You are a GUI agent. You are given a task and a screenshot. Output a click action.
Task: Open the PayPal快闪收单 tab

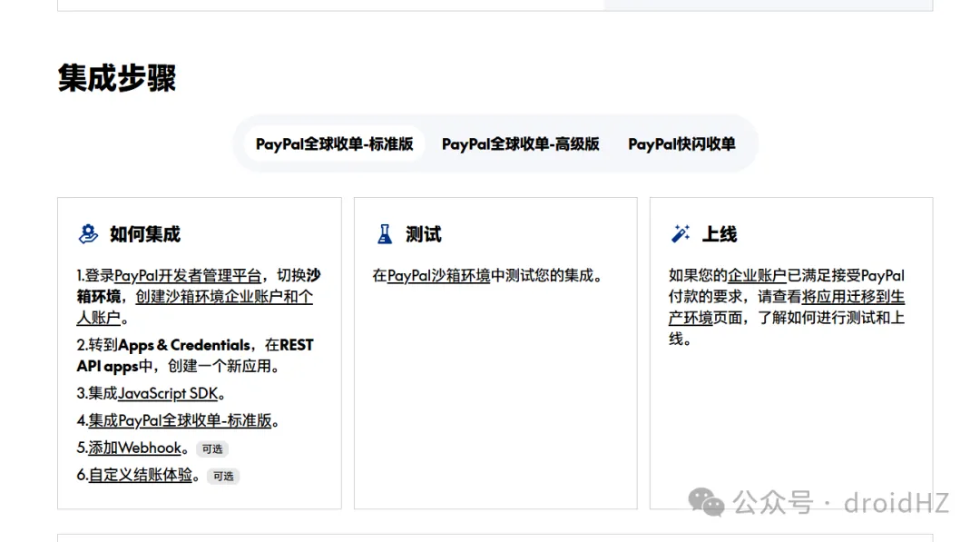681,144
